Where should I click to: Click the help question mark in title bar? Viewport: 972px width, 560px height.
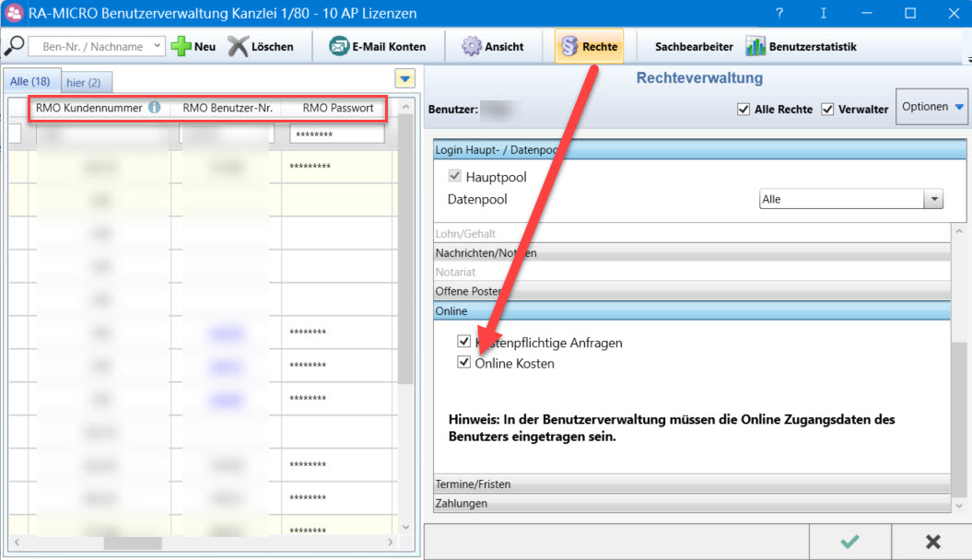[x=779, y=13]
